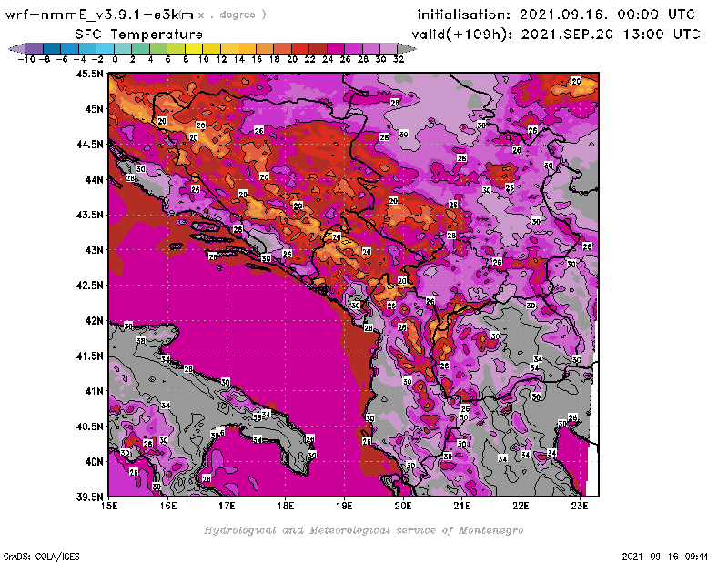Click the 2021-09-16-09:44 timestamp
Image resolution: width=728 pixels, height=562 pixels.
coord(665,557)
